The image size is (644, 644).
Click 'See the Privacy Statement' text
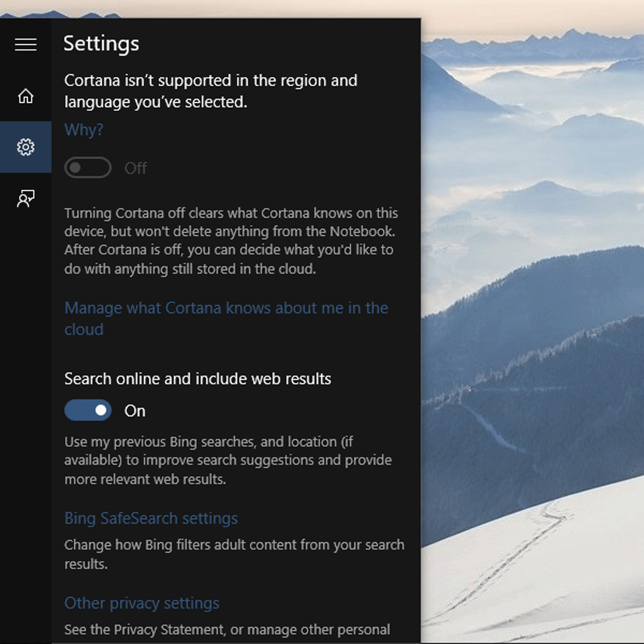pyautogui.click(x=227, y=629)
